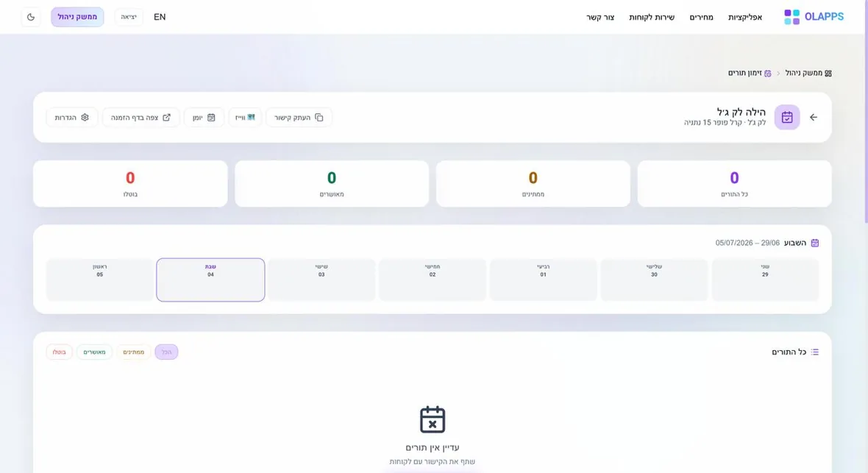Filter appointments by הכל chip
Screen dimensions: 868x473
pyautogui.click(x=167, y=352)
